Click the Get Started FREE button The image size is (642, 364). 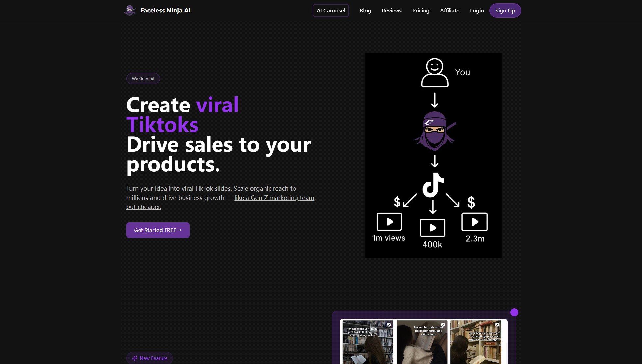(158, 230)
